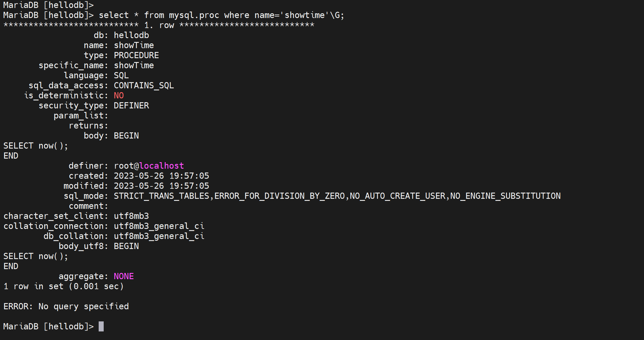The width and height of the screenshot is (644, 340).
Task: Click the cursor block at the last prompt
Action: [101, 326]
